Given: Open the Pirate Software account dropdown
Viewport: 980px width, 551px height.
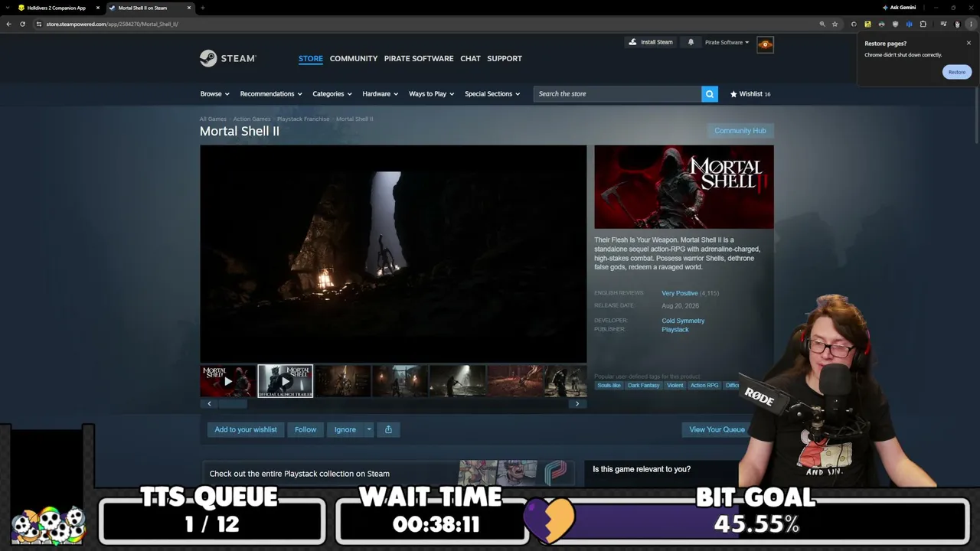Looking at the screenshot, I should pos(727,43).
